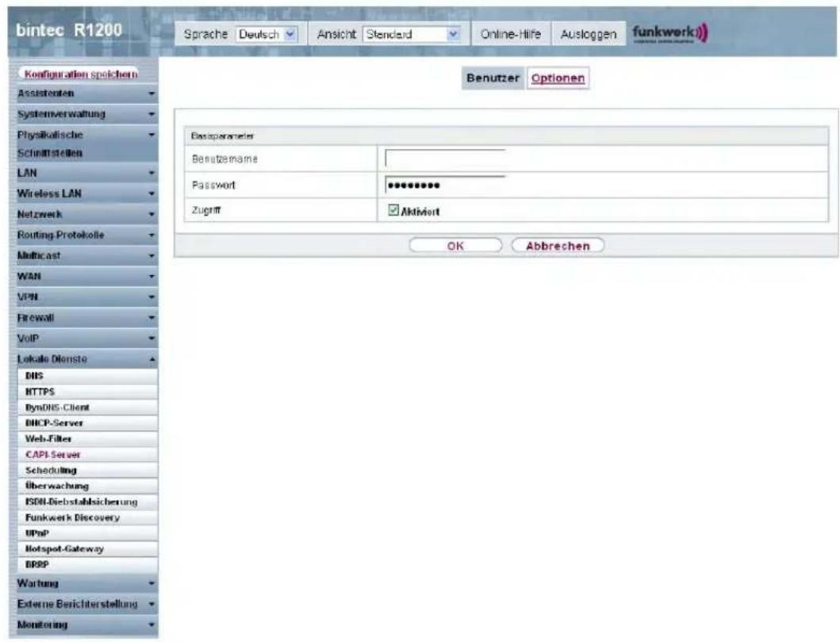Open the Sprache language dropdown

coord(267,34)
